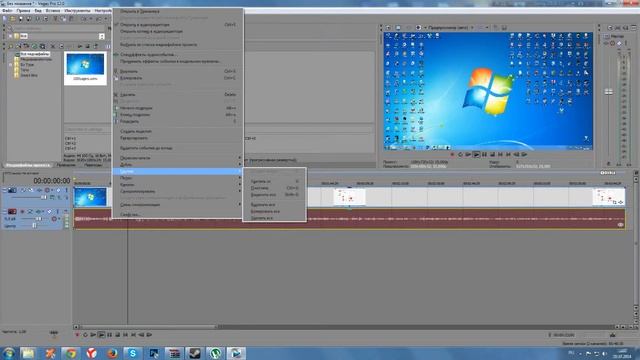This screenshot has width=640, height=360.
Task: Choose the Delete entry in context menu
Action: [177, 94]
